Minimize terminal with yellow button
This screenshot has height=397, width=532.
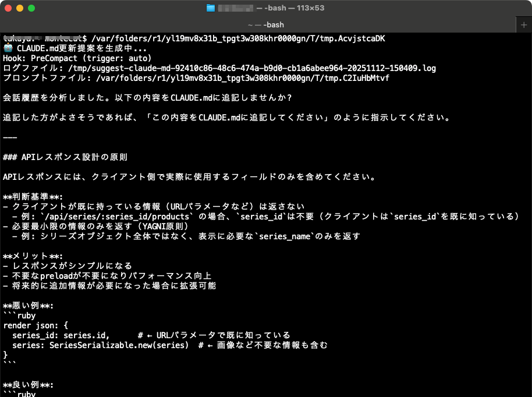coord(20,8)
